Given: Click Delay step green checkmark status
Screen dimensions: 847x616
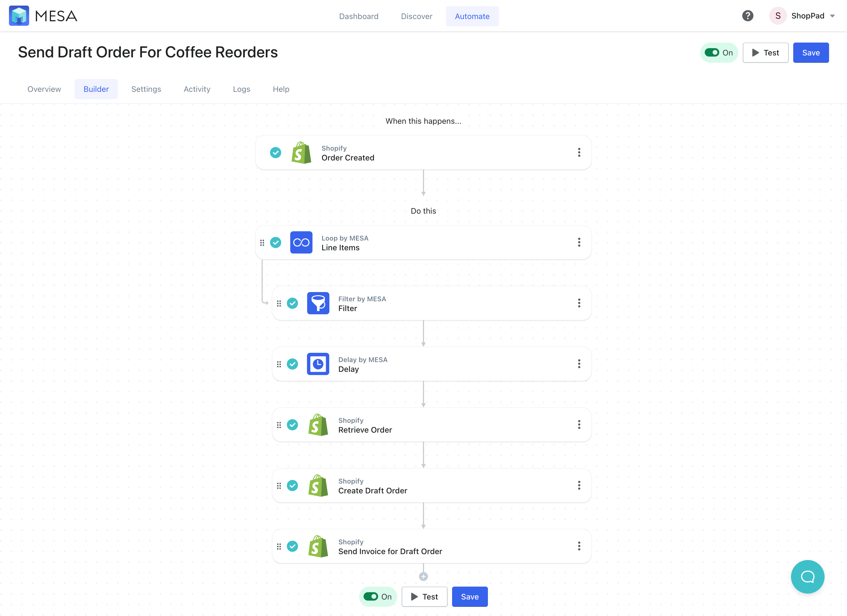Looking at the screenshot, I should [292, 364].
